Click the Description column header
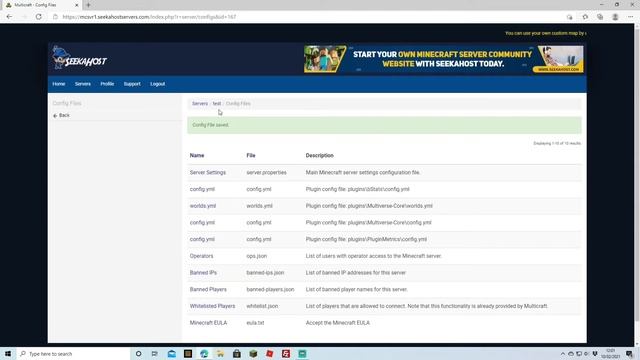Viewport: 640px width, 360px height. pyautogui.click(x=320, y=156)
